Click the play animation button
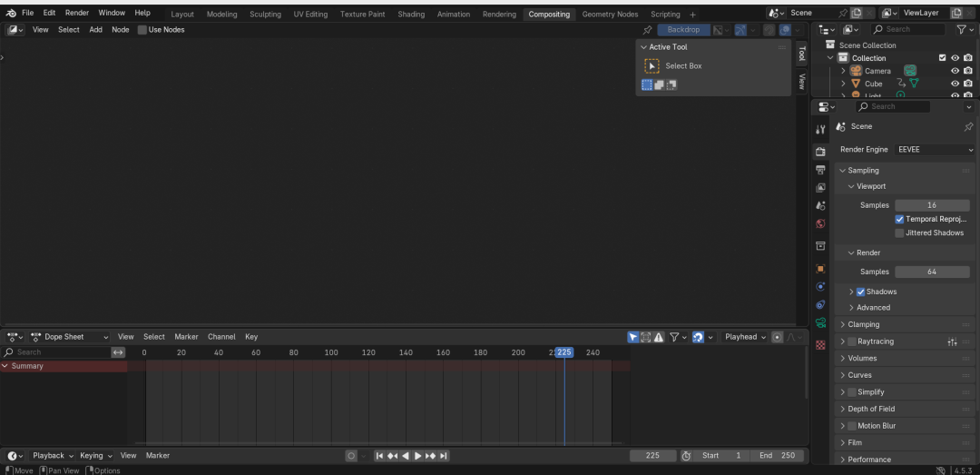 pyautogui.click(x=418, y=456)
